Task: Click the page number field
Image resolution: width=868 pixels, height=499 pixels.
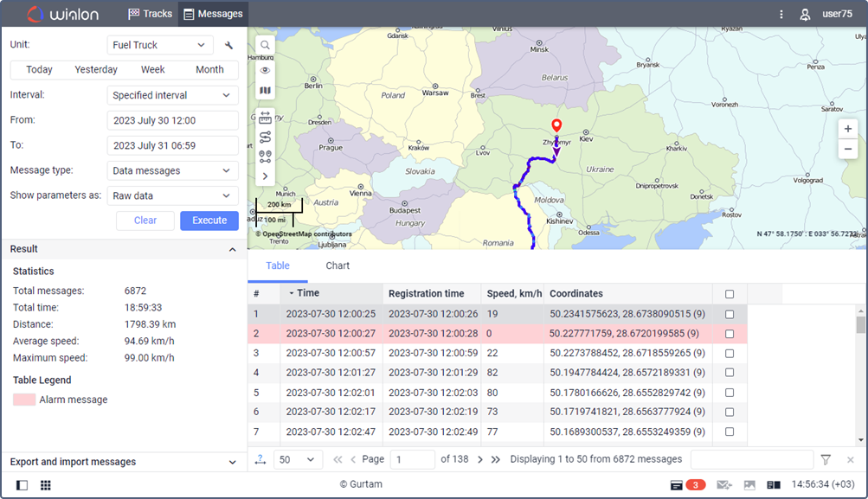Action: click(x=413, y=460)
